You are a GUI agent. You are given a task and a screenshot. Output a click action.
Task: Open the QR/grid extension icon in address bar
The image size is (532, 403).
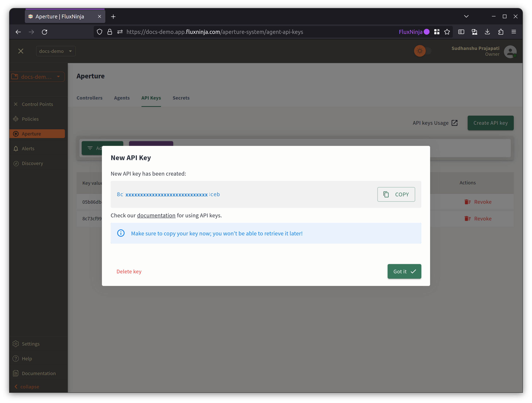pyautogui.click(x=437, y=32)
